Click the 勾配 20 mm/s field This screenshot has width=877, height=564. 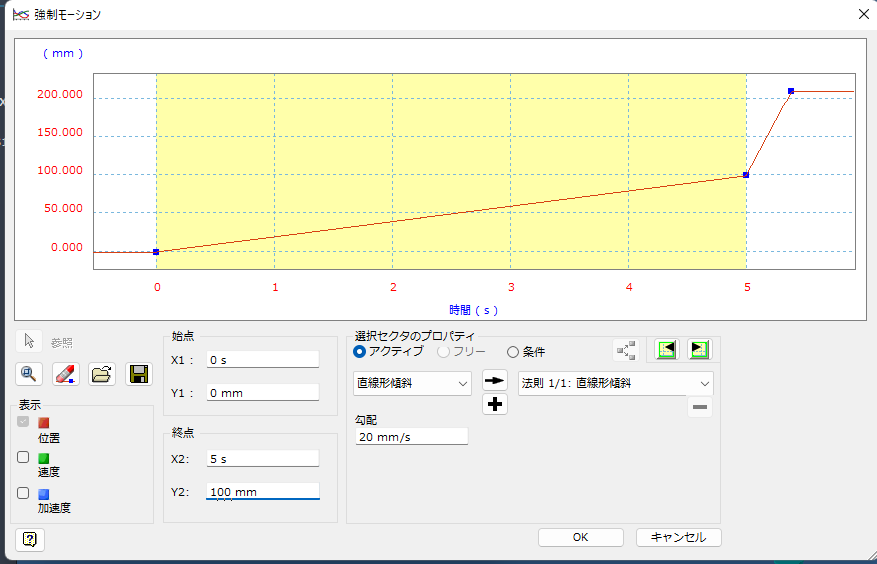pyautogui.click(x=411, y=436)
